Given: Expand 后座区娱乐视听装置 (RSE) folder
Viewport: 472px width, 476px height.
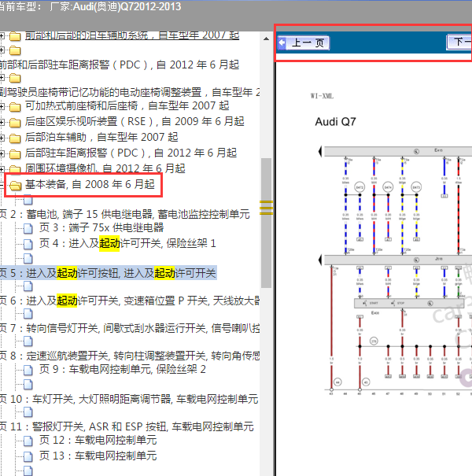Looking at the screenshot, I should [x=2, y=122].
